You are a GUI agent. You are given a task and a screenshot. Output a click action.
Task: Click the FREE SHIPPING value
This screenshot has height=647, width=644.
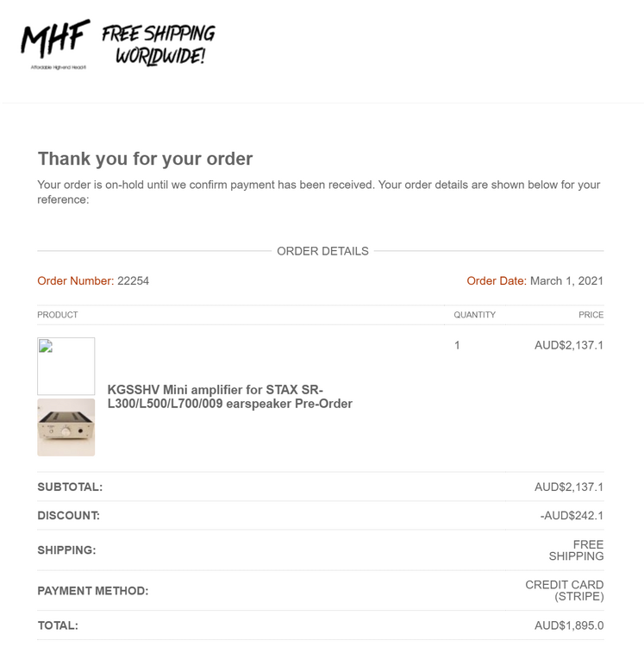tap(576, 550)
